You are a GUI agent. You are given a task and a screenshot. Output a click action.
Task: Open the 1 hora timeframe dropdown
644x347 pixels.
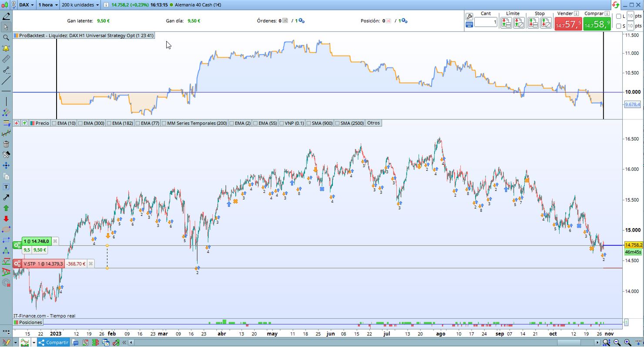47,5
